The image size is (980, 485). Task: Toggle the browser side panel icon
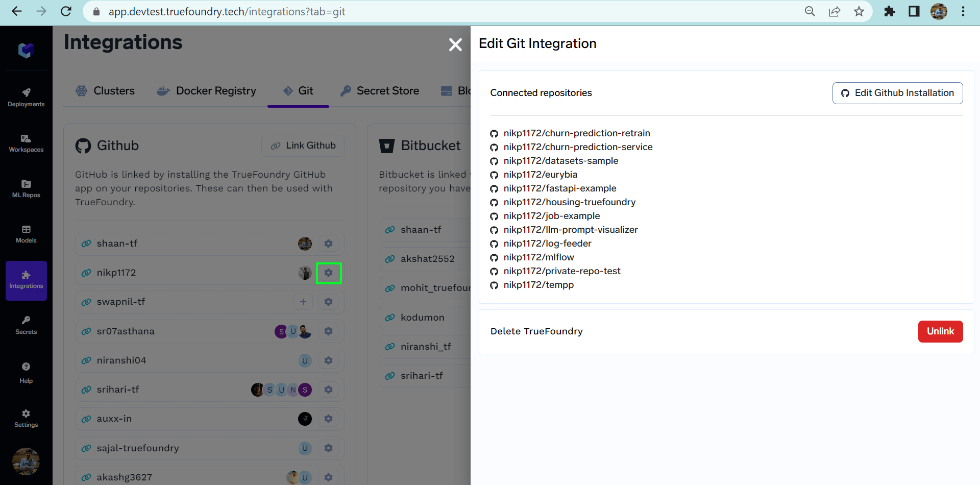914,11
